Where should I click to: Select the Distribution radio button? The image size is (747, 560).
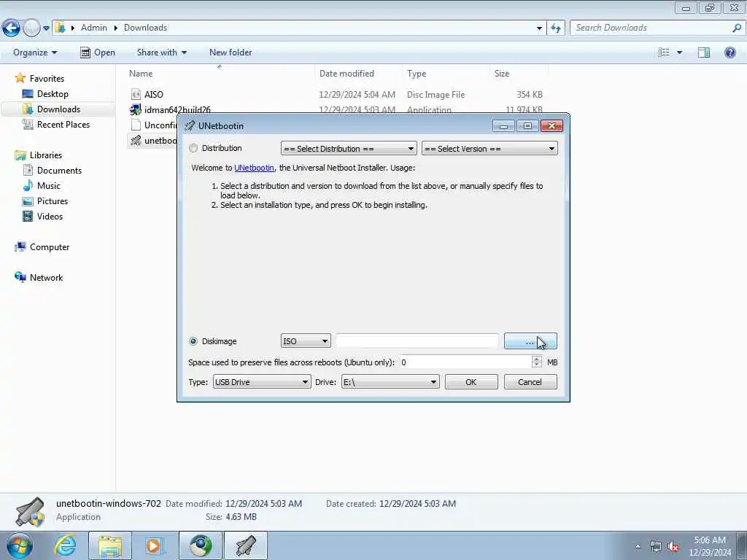click(x=193, y=148)
